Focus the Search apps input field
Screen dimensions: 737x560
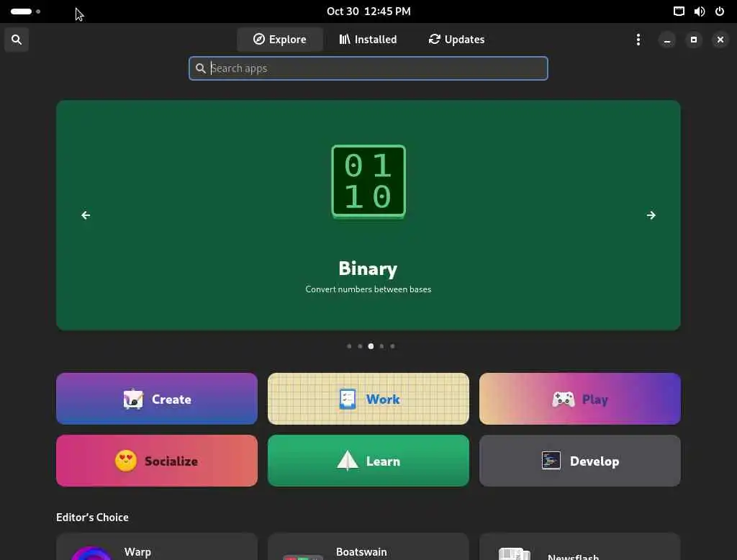(368, 68)
